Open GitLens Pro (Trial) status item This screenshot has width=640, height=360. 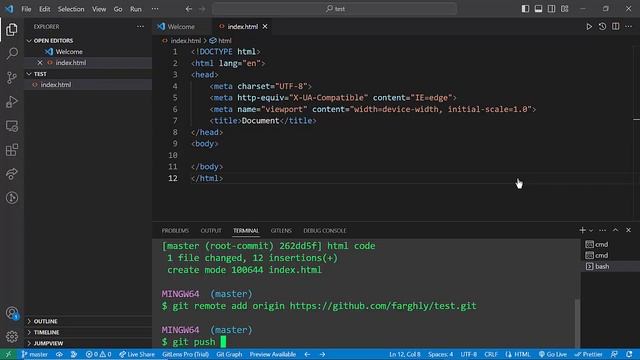(186, 354)
